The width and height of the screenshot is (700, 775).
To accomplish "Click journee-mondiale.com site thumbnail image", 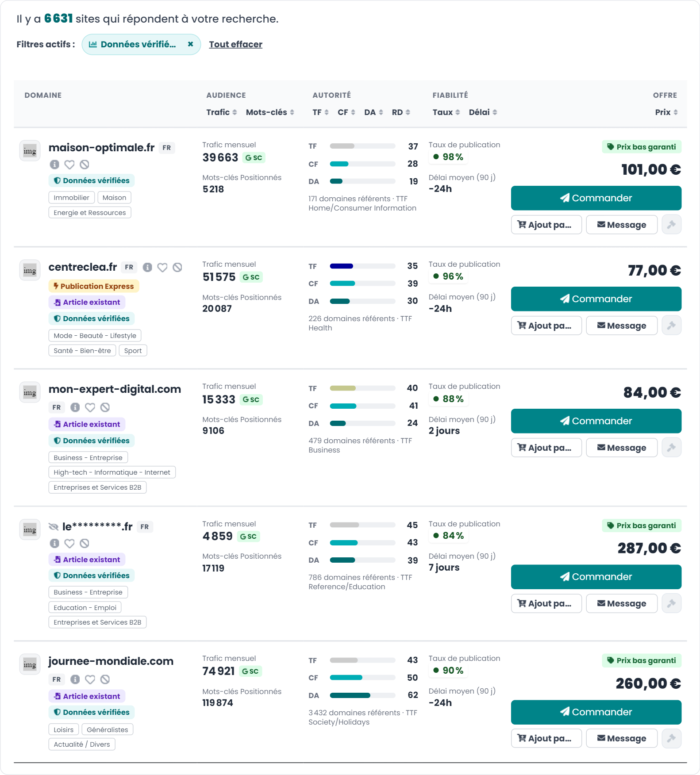I will (30, 665).
